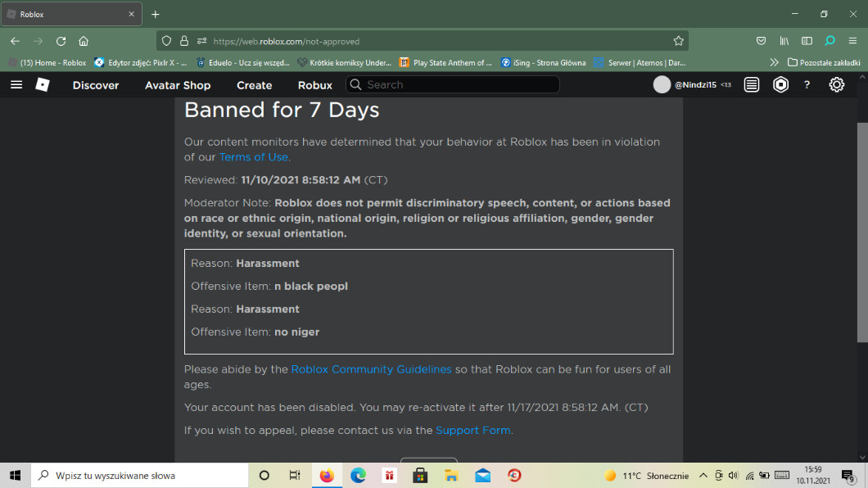Open the Pozostałe zakładki bookmarks folder
Viewport: 868px width, 488px height.
824,62
